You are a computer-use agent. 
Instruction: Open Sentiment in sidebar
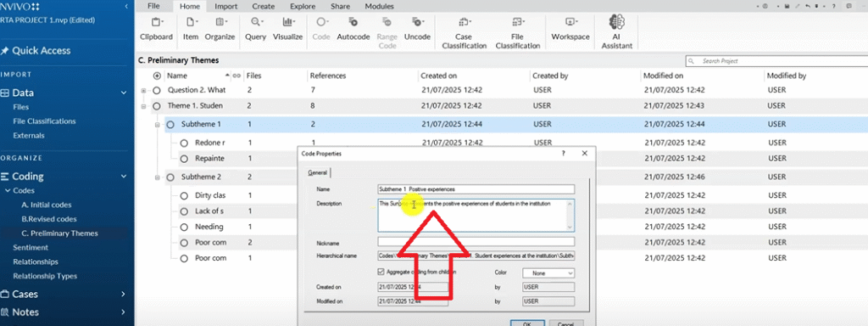click(31, 247)
